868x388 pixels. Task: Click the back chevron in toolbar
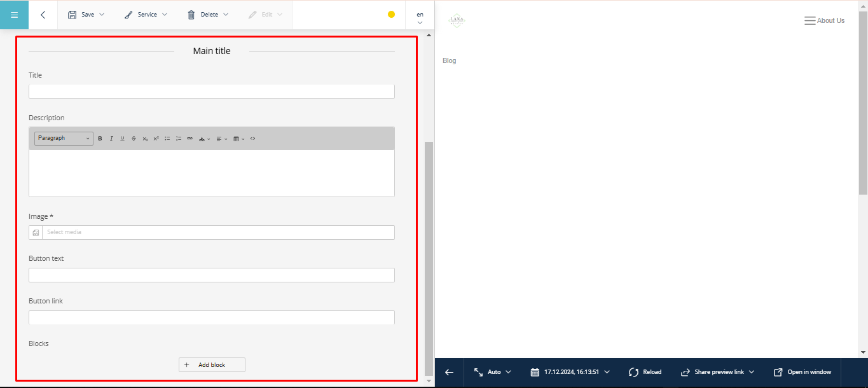click(x=43, y=15)
